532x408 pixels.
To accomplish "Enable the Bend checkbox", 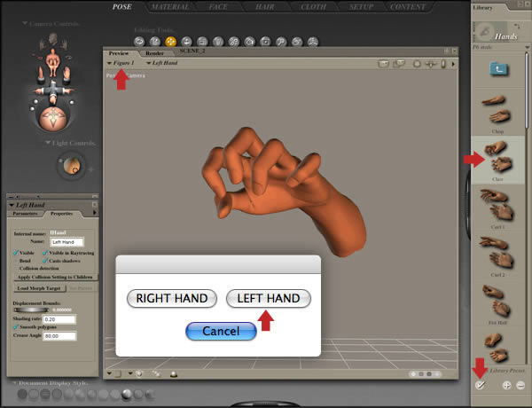I will click(x=16, y=261).
